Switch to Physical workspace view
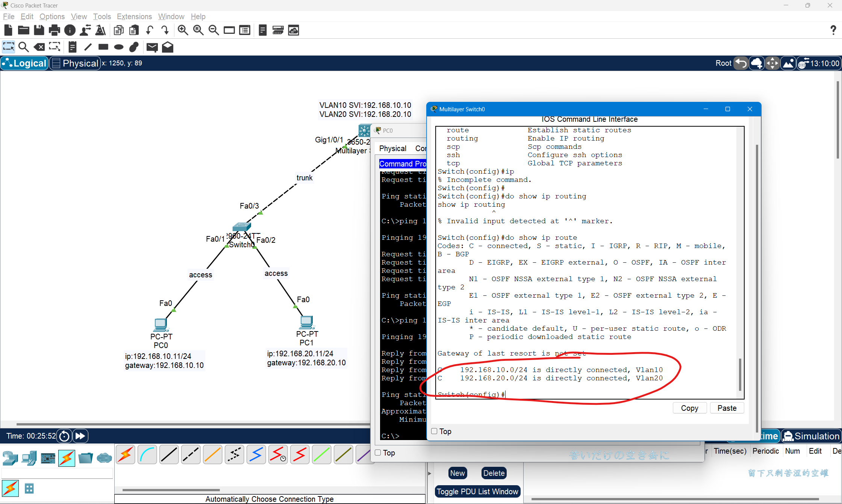The image size is (842, 504). 75,63
